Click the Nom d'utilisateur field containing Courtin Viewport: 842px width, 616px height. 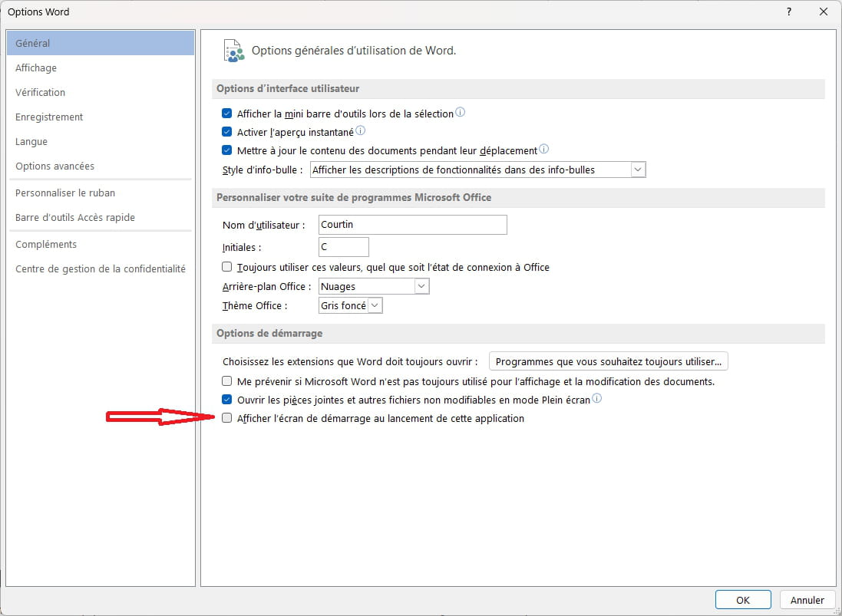412,225
